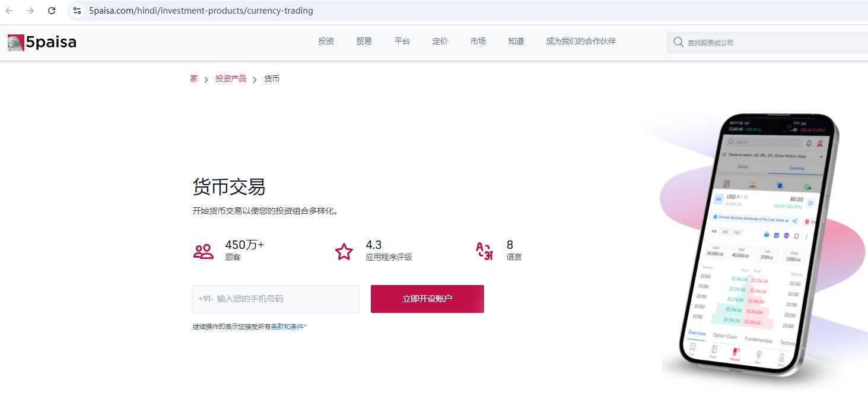Image resolution: width=868 pixels, height=418 pixels.
Task: Focus the stock search field
Action: [x=768, y=42]
